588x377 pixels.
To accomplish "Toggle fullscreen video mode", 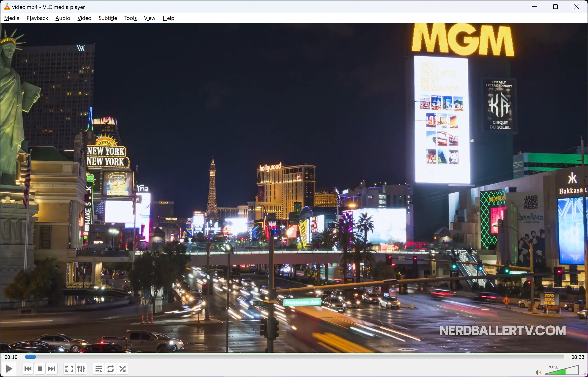I will click(69, 369).
